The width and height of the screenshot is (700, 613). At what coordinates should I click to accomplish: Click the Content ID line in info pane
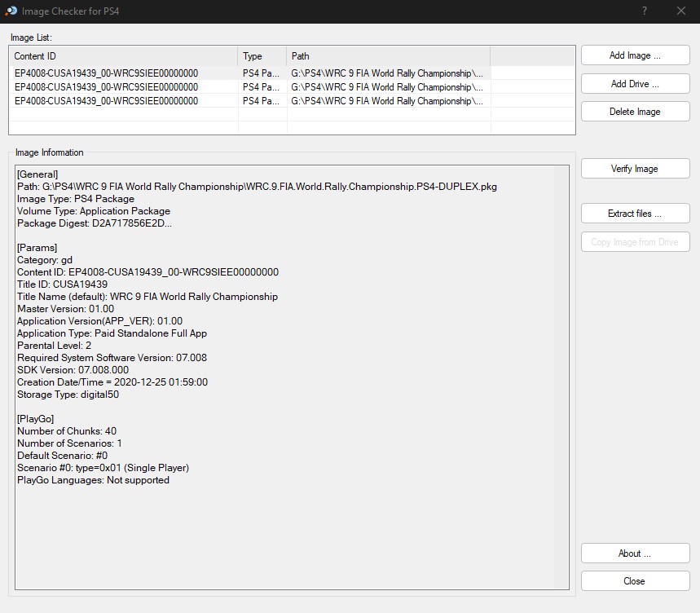pos(147,272)
